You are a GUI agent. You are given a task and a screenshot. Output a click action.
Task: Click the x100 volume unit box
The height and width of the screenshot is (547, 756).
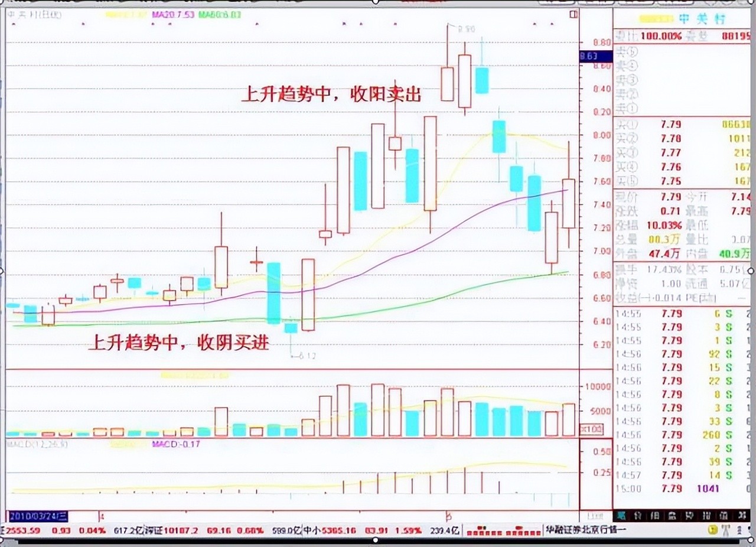click(589, 428)
